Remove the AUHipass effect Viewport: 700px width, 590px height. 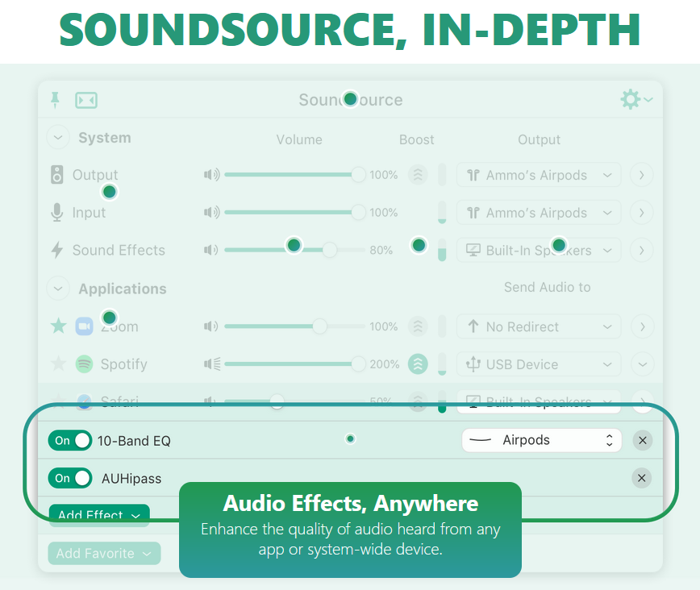pyautogui.click(x=641, y=478)
